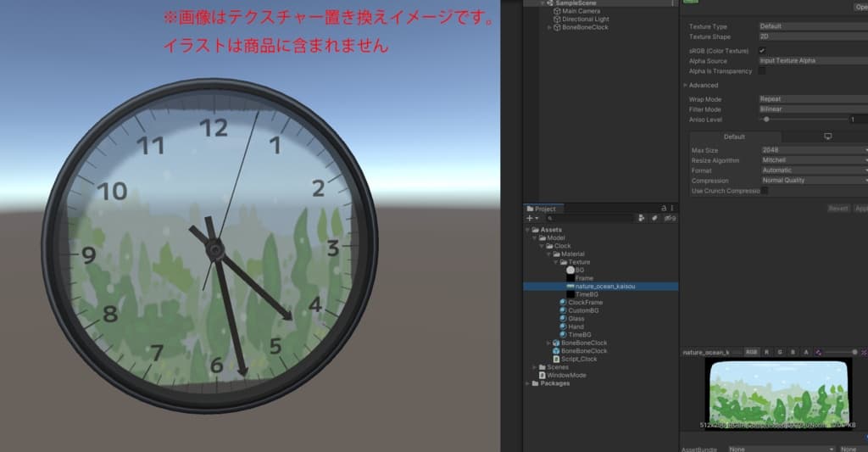Adjust the preview mip level slider
The width and height of the screenshot is (868, 452).
854,352
